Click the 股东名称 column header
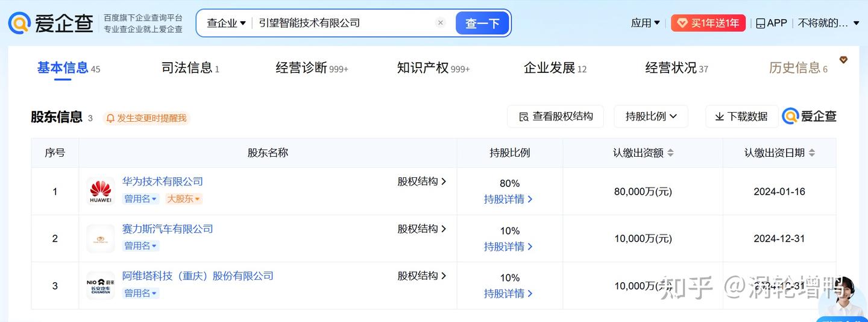The image size is (868, 322). pos(268,153)
